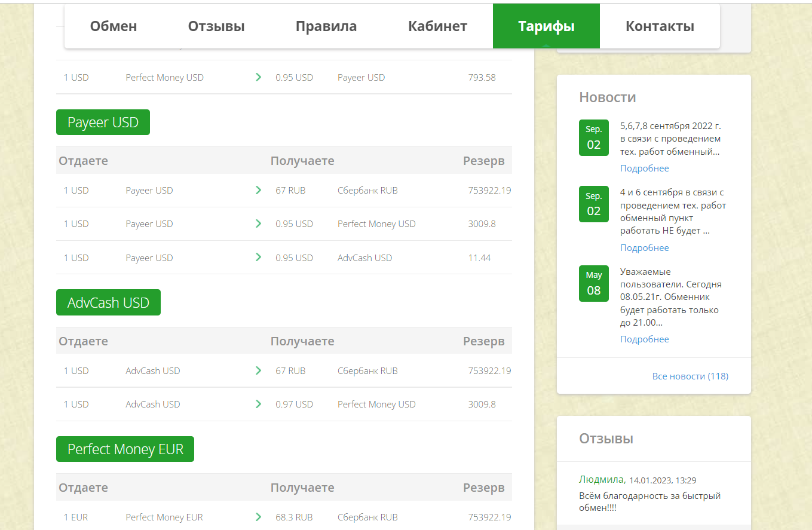The height and width of the screenshot is (530, 812).
Task: Click green arrow in Payeer USD to AdvCash row
Action: (x=258, y=258)
